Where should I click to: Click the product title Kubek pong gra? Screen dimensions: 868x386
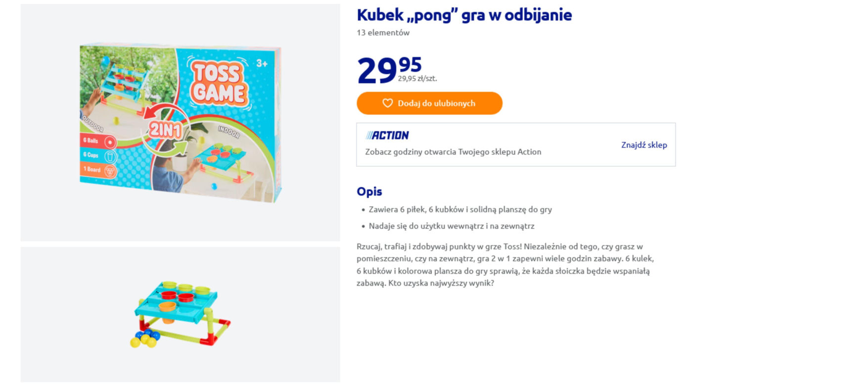point(464,15)
